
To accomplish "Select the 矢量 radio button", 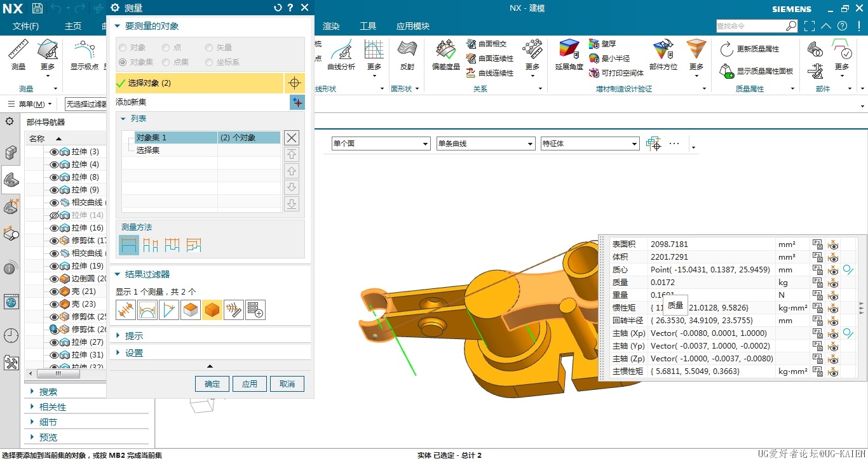I will click(209, 48).
